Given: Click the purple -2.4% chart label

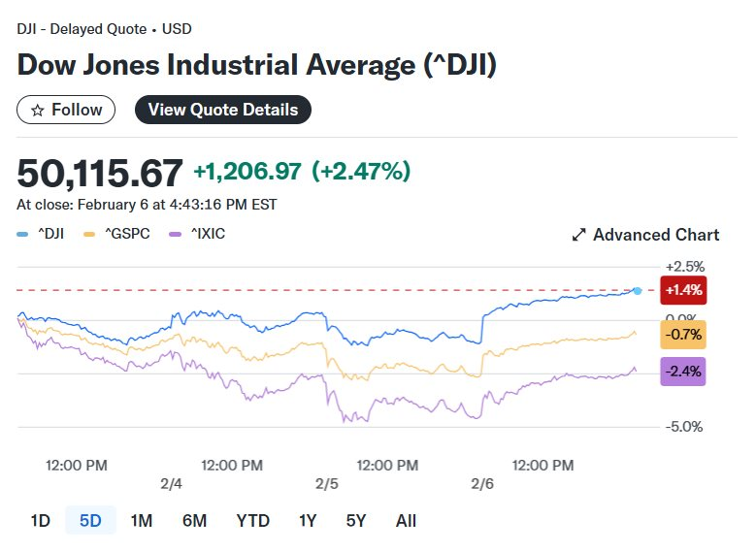Looking at the screenshot, I should (683, 371).
